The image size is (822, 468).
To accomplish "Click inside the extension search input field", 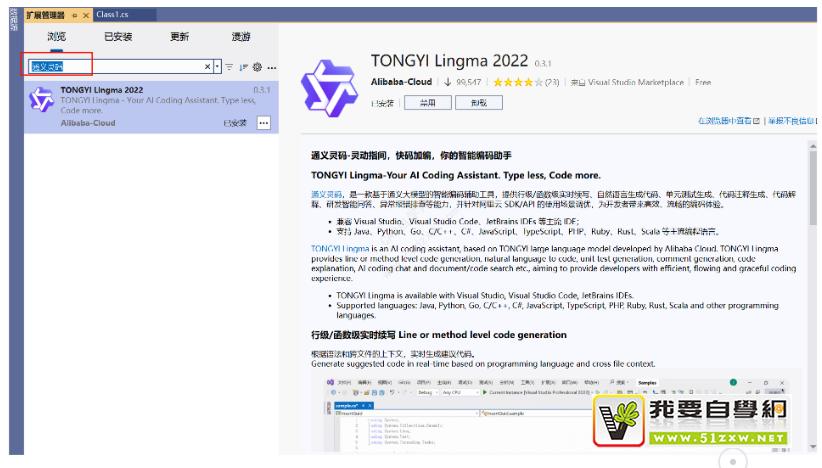I will 115,67.
